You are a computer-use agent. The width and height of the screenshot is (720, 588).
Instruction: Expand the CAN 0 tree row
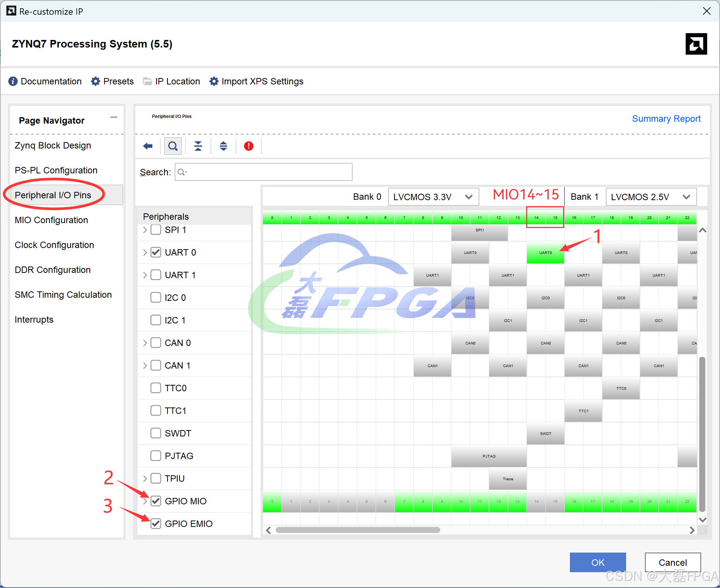coord(145,343)
